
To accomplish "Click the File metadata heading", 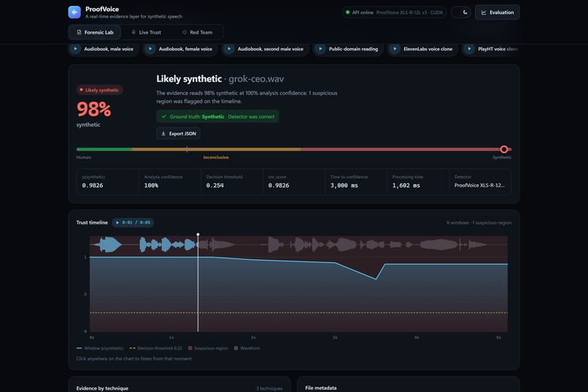I will tap(320, 388).
